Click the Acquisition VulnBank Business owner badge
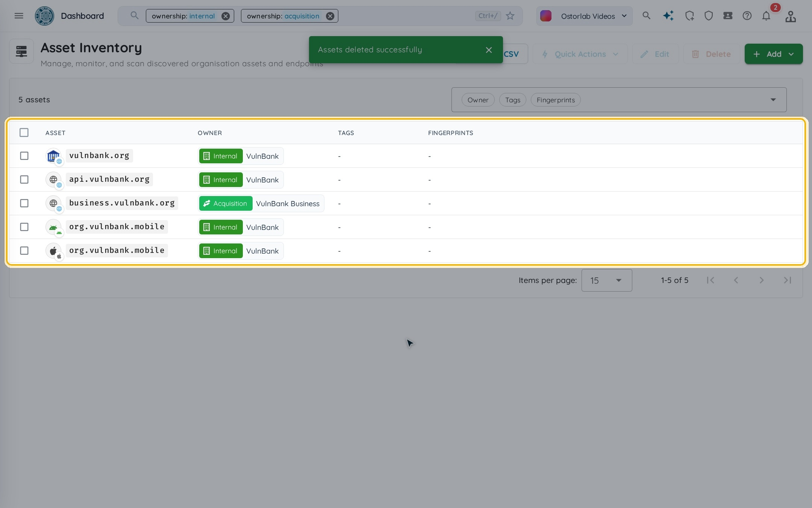The width and height of the screenshot is (812, 508). [261, 204]
